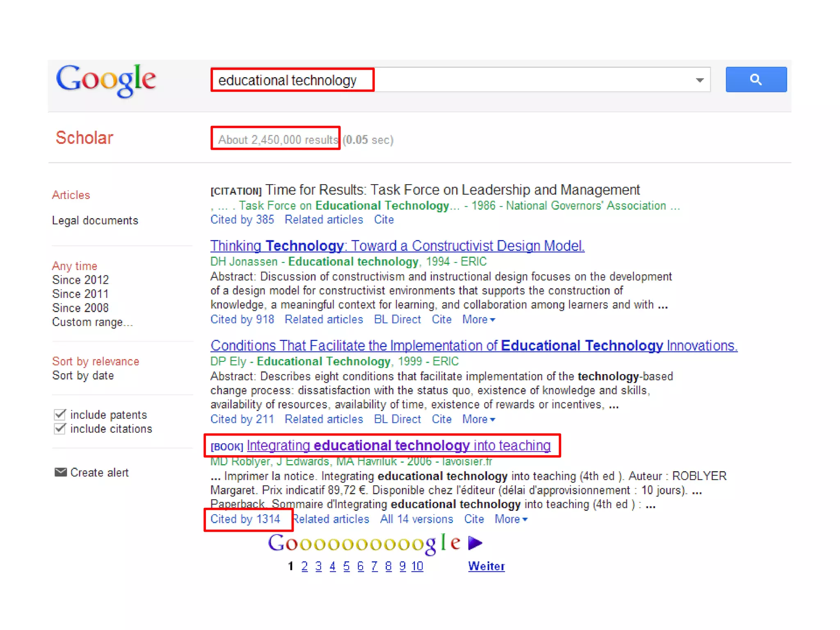Filter results to Since 2012
This screenshot has width=840, height=630.
click(x=80, y=280)
